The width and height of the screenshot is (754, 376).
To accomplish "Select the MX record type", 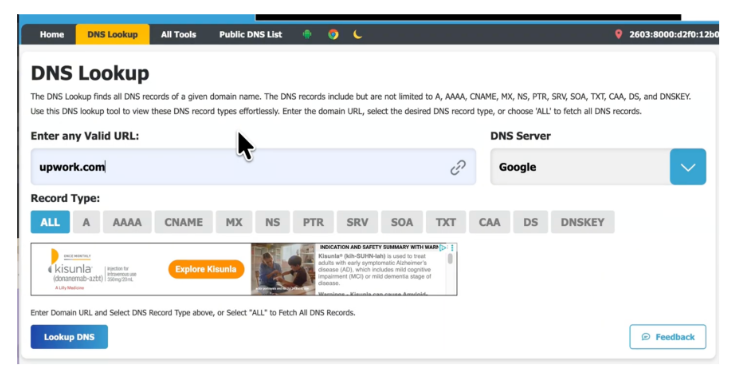I will click(234, 222).
